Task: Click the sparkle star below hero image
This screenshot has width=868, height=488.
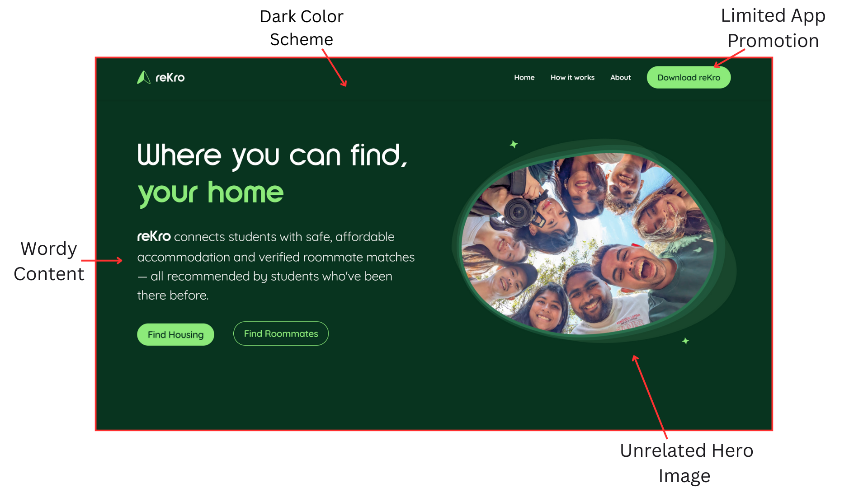Action: [685, 341]
